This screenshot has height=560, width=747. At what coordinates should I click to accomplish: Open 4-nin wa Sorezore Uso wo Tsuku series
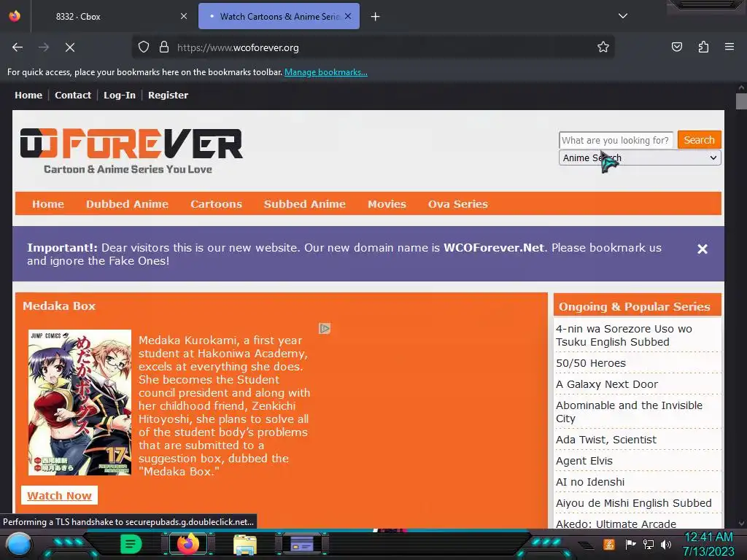click(x=624, y=335)
